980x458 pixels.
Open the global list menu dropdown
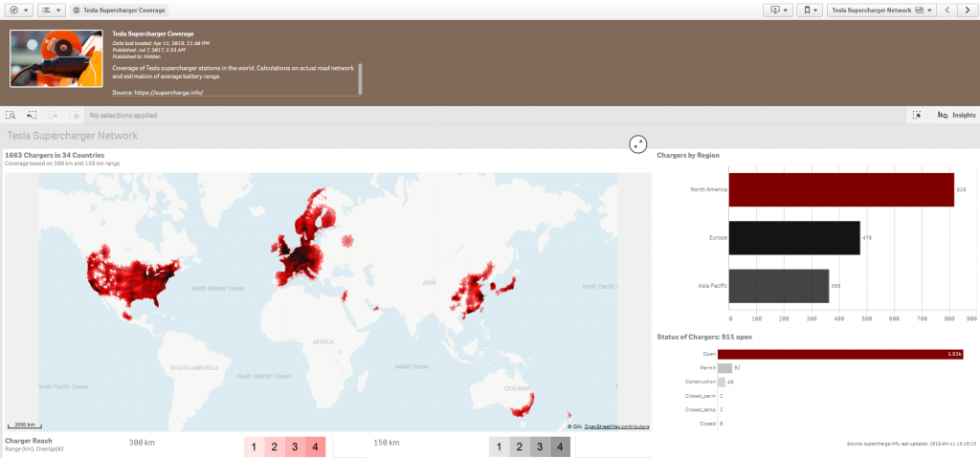click(52, 10)
